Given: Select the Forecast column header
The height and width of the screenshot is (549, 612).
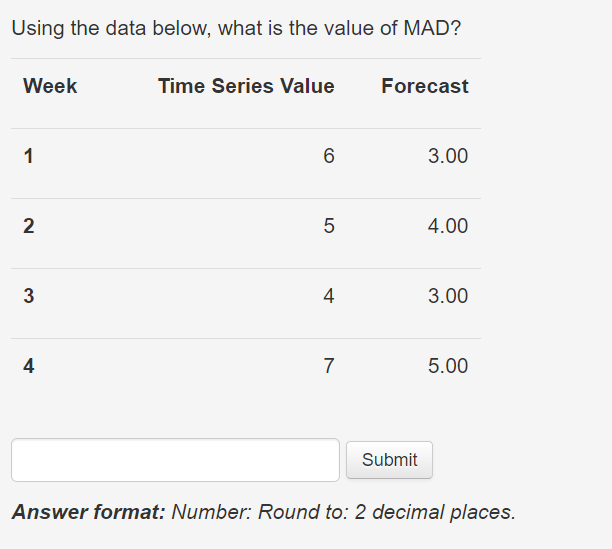Looking at the screenshot, I should (x=425, y=86).
